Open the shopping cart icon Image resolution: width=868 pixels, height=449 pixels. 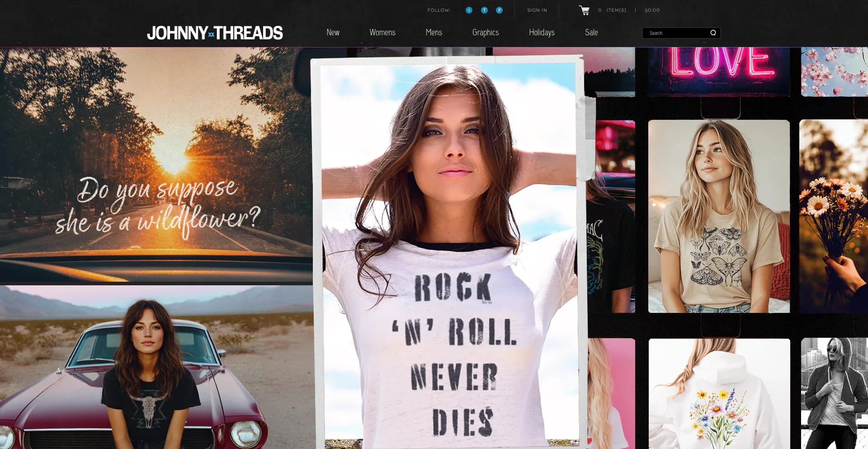pos(584,10)
